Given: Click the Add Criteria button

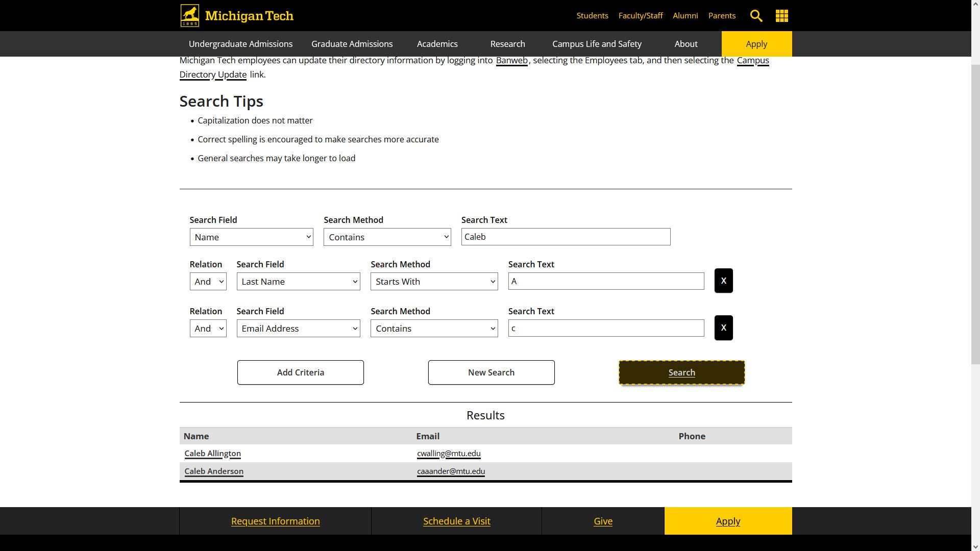Looking at the screenshot, I should click(x=300, y=372).
